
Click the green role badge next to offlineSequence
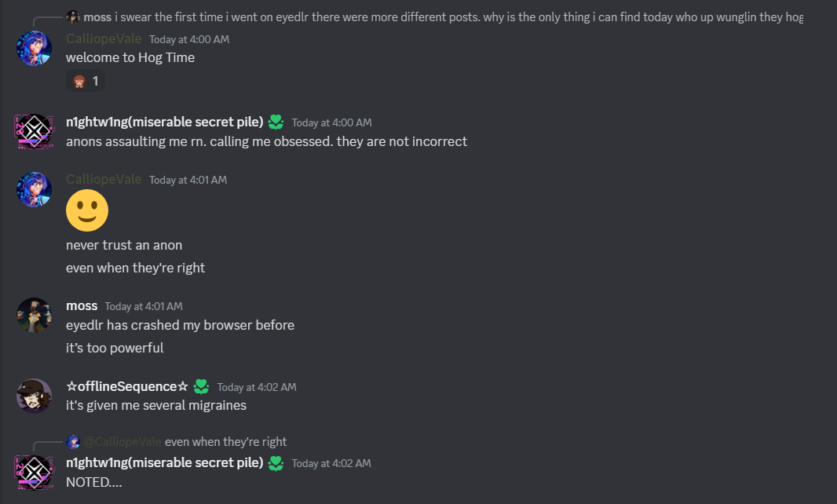pyautogui.click(x=202, y=386)
